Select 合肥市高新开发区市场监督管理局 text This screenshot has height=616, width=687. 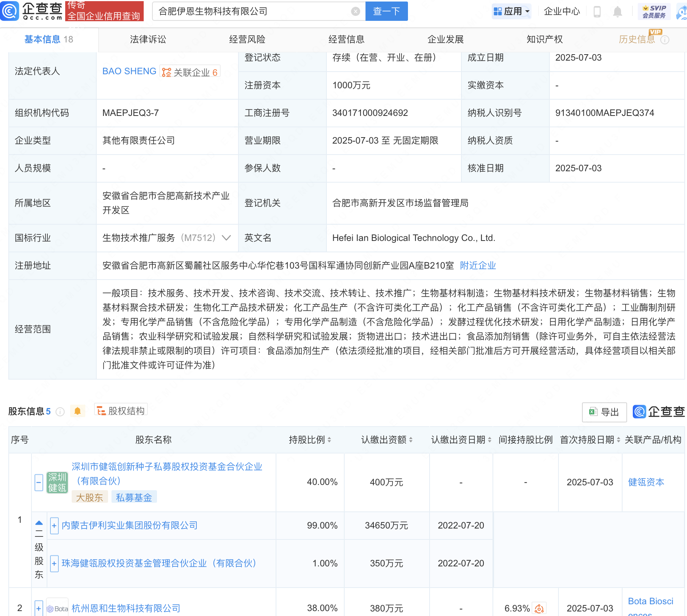click(x=400, y=203)
